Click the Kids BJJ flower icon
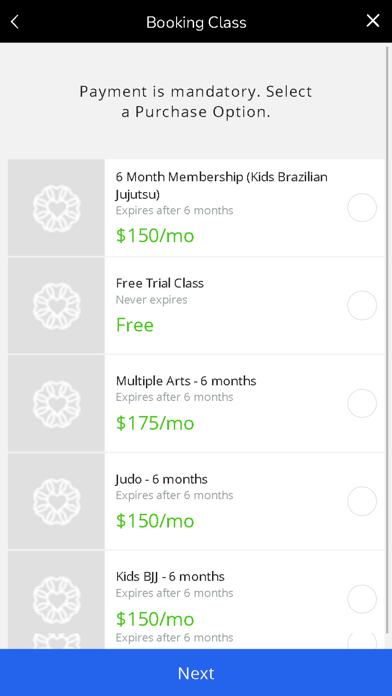Image resolution: width=392 pixels, height=696 pixels. pos(56,599)
